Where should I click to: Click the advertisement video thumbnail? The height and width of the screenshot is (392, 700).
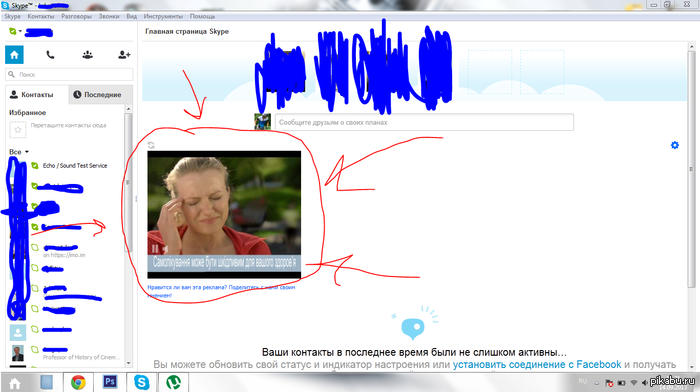224,214
